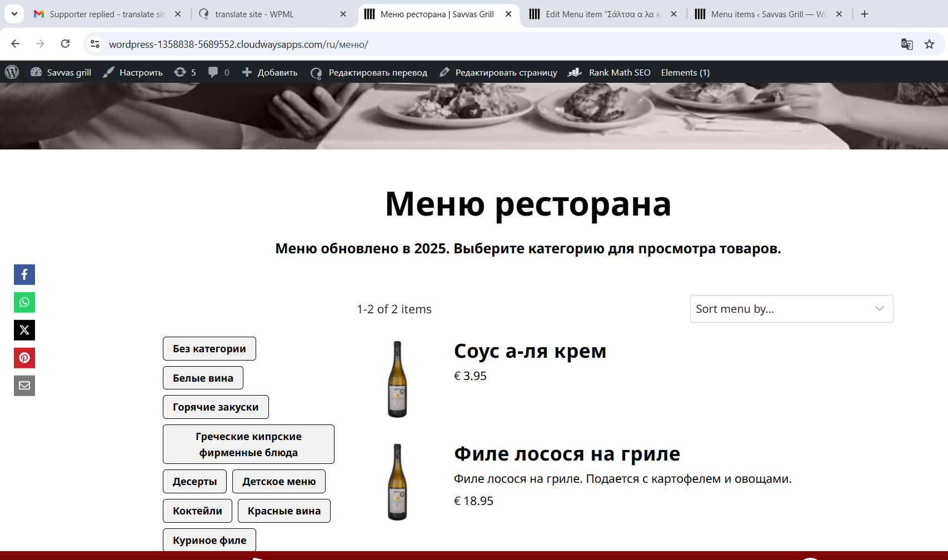Viewport: 948px width, 560px height.
Task: Open WordPress logo menu in admin bar
Action: click(12, 72)
